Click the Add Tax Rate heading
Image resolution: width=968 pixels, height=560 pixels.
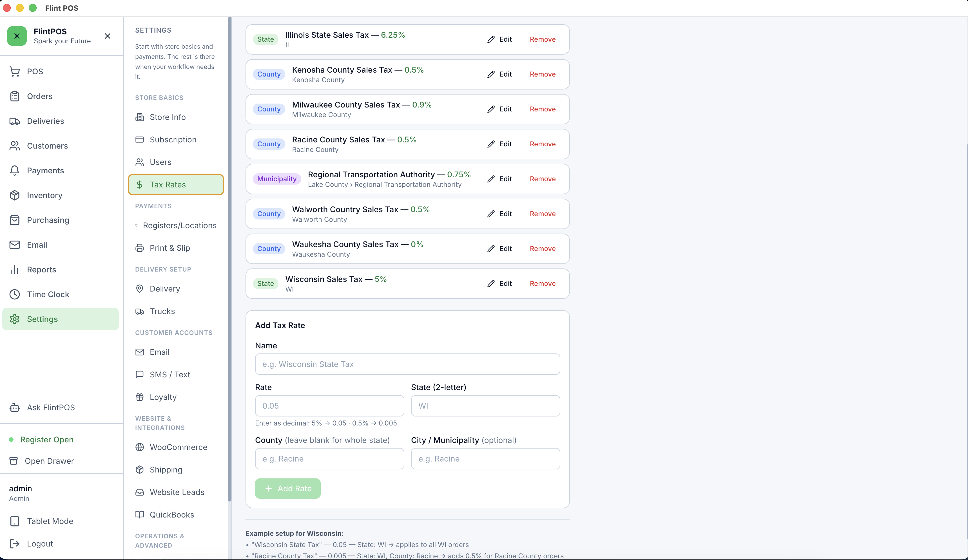(x=280, y=326)
